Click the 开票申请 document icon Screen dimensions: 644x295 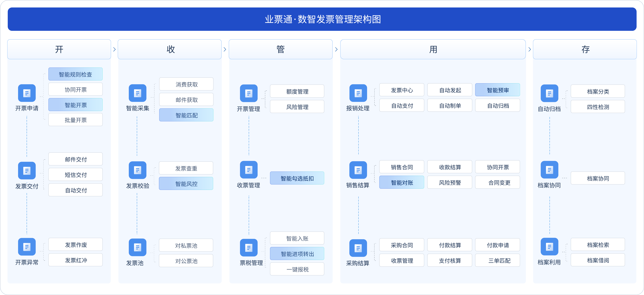(27, 93)
